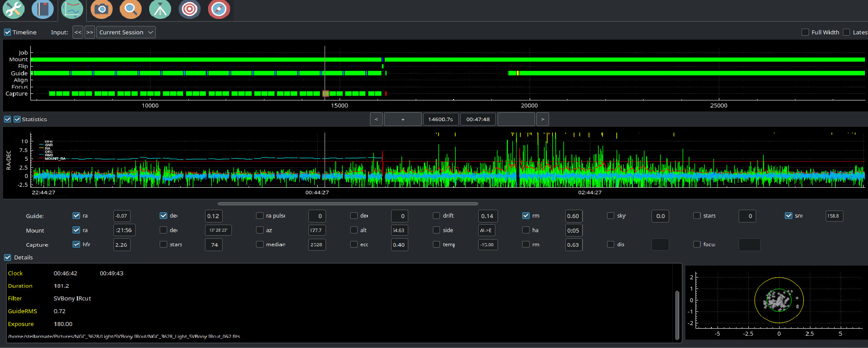Select the Analyze chart tab
868x348 pixels.
72,9
